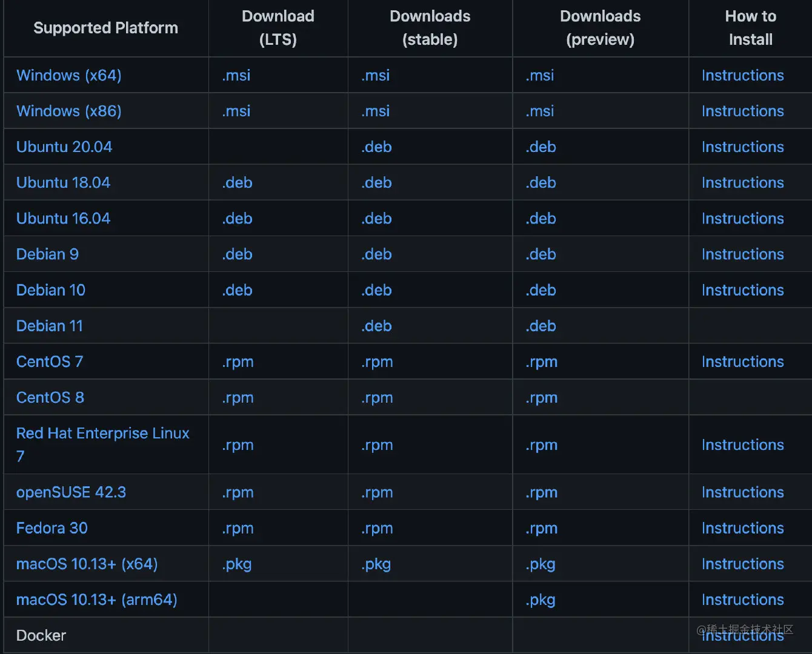
Task: Open the Red Hat Enterprise Linux 7 link
Action: click(103, 444)
